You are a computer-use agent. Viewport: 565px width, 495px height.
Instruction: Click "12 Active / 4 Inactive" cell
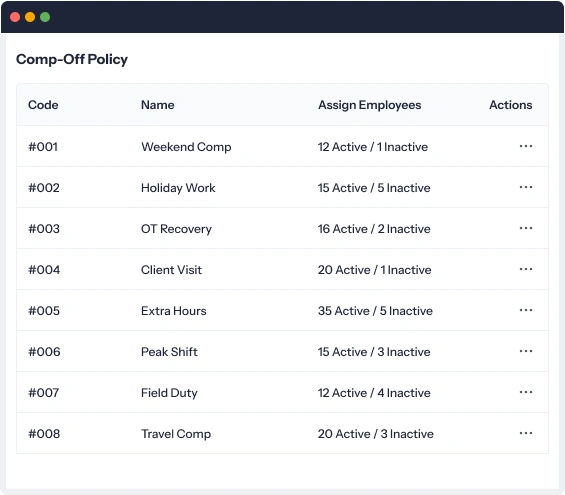(x=374, y=393)
